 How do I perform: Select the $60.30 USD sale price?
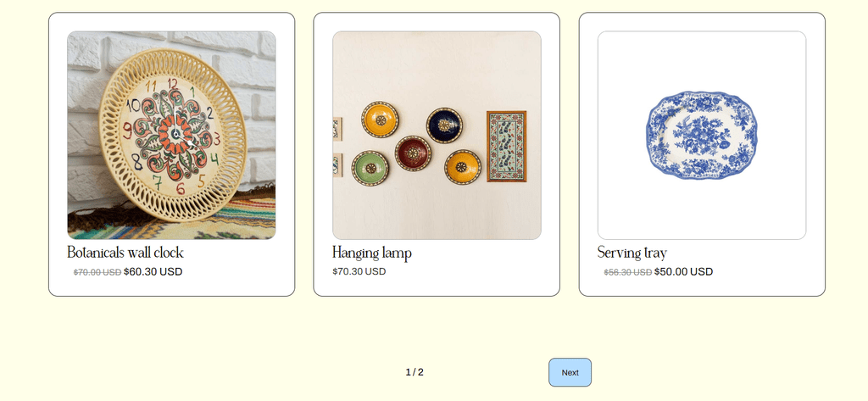(x=153, y=271)
